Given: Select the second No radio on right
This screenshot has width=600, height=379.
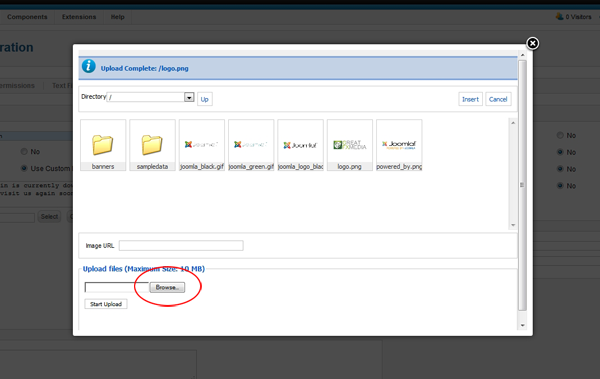Looking at the screenshot, I should (x=560, y=152).
